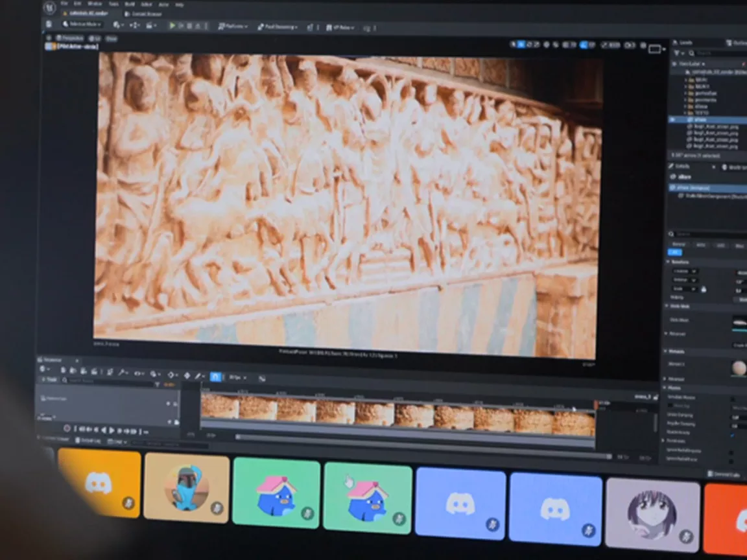The width and height of the screenshot is (747, 560).
Task: Click the maximize viewport icon
Action: pos(655,49)
